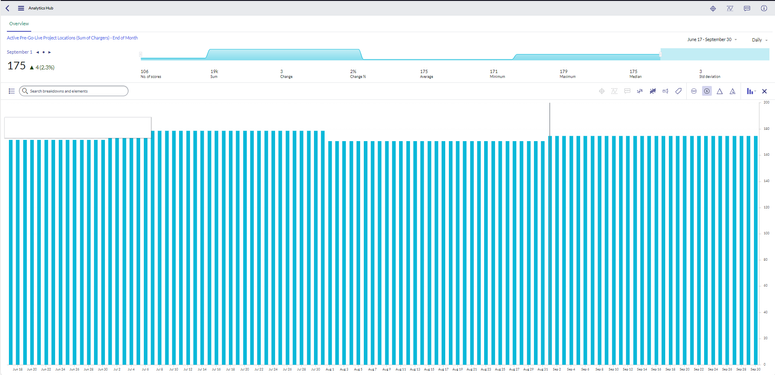Viewport: 775px width, 375px height.
Task: Toggle the dashed triangle chart option
Action: pyautogui.click(x=732, y=91)
